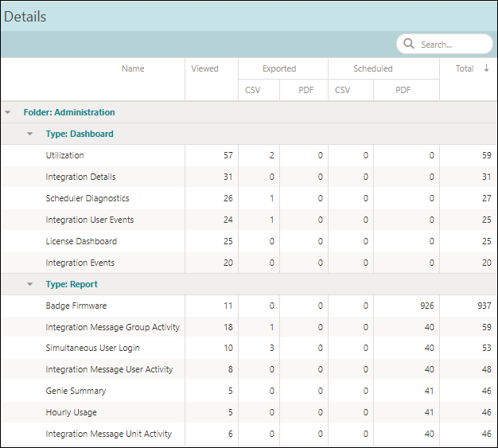Image resolution: width=498 pixels, height=448 pixels.
Task: Collapse the Type: Dashboard group
Action: click(x=30, y=134)
